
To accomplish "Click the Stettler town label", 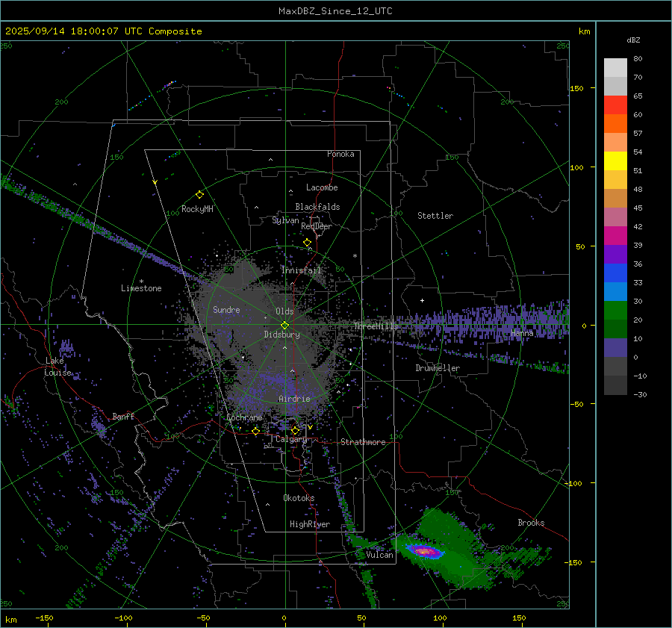I will click(x=435, y=216).
